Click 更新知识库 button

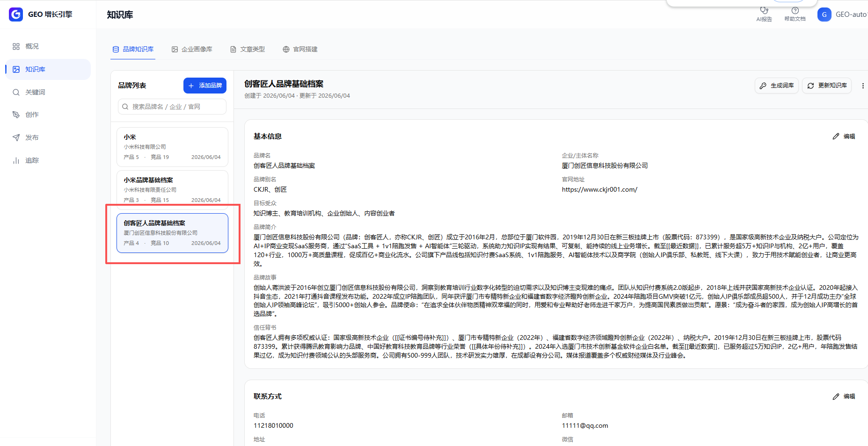point(827,86)
